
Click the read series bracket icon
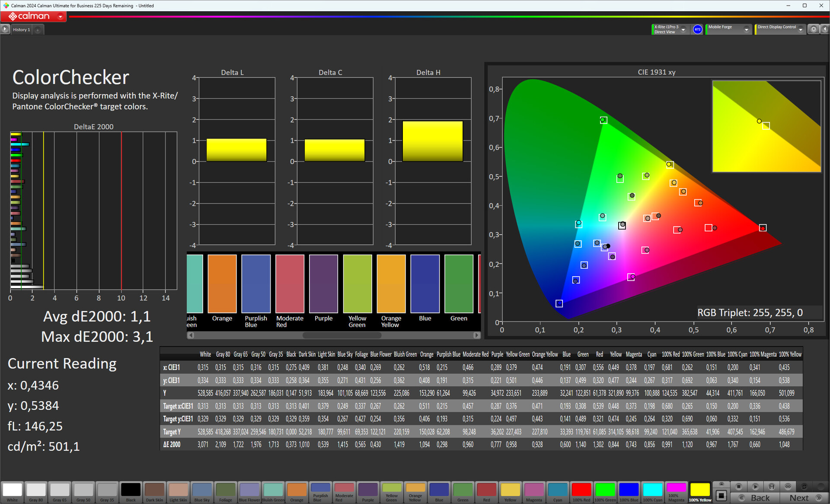coord(772,486)
